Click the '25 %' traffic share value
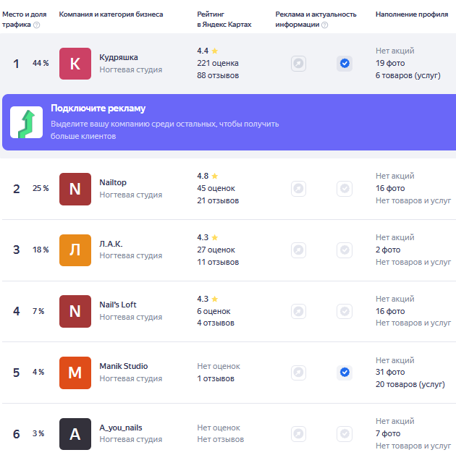 tap(41, 188)
